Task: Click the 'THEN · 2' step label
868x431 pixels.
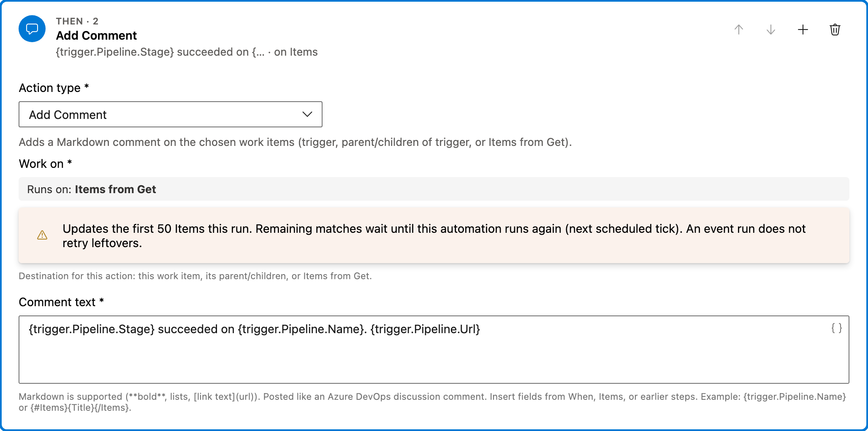Action: click(x=77, y=21)
